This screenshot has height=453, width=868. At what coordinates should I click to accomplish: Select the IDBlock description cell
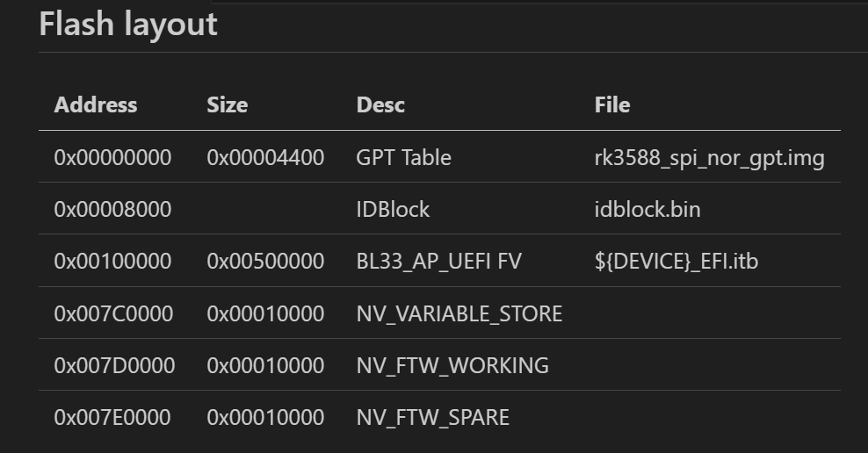coord(393,210)
